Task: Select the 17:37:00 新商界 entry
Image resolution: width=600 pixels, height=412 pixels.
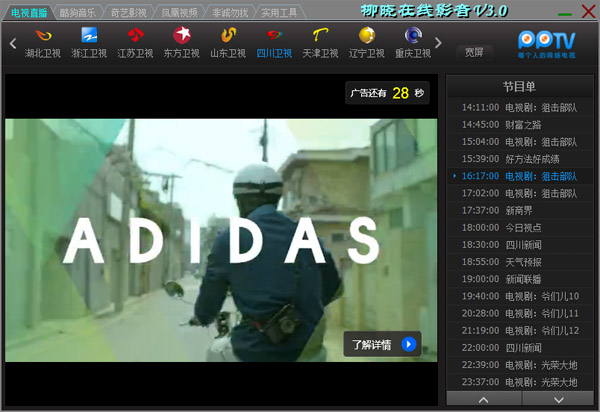Action: [x=520, y=210]
